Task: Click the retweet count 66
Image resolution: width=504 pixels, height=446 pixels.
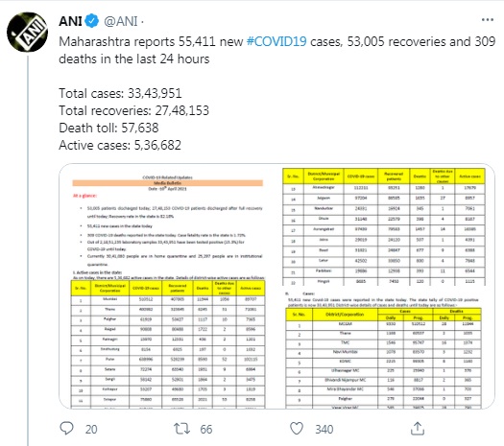Action: point(206,430)
